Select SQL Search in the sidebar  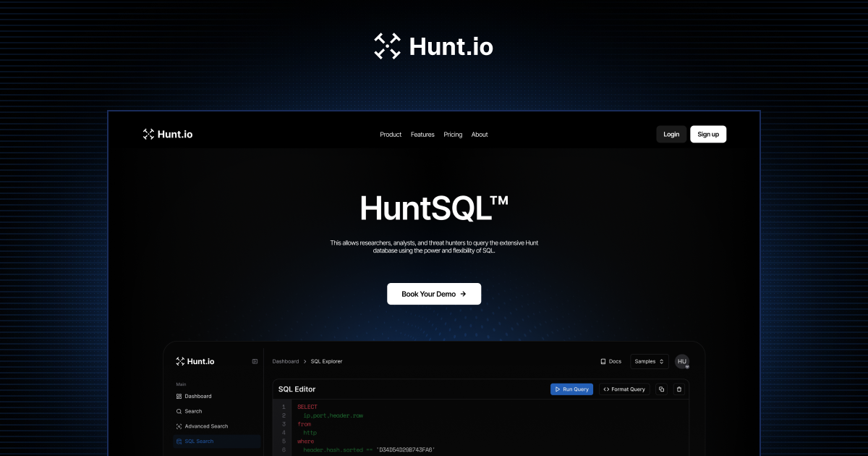[216, 442]
